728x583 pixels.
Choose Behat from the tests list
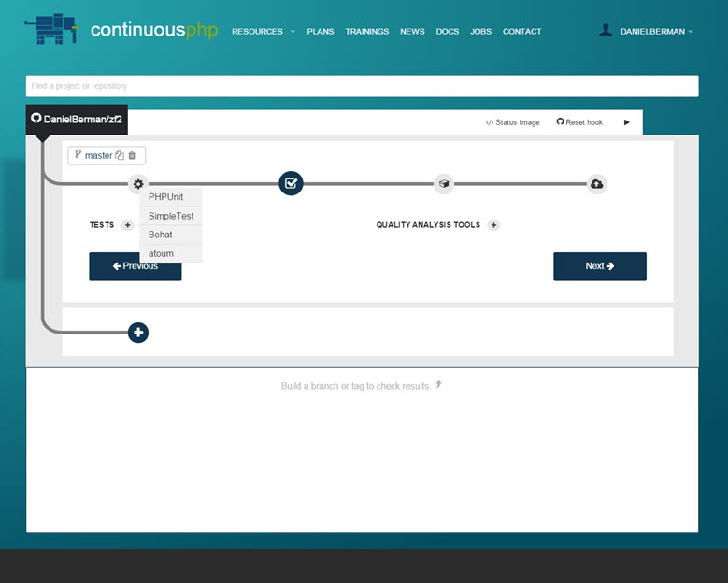[171, 235]
